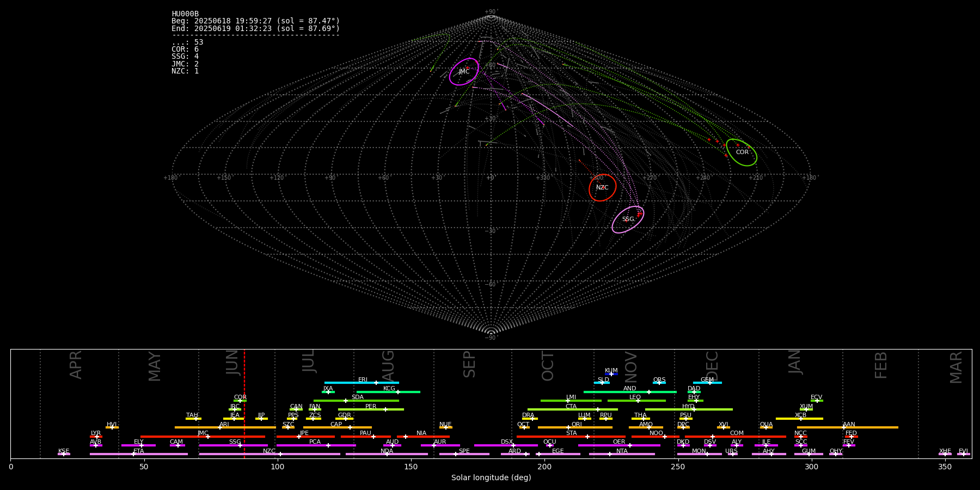980x490 pixels.
Task: Click the ETA shower label in timeline
Action: 139,451
